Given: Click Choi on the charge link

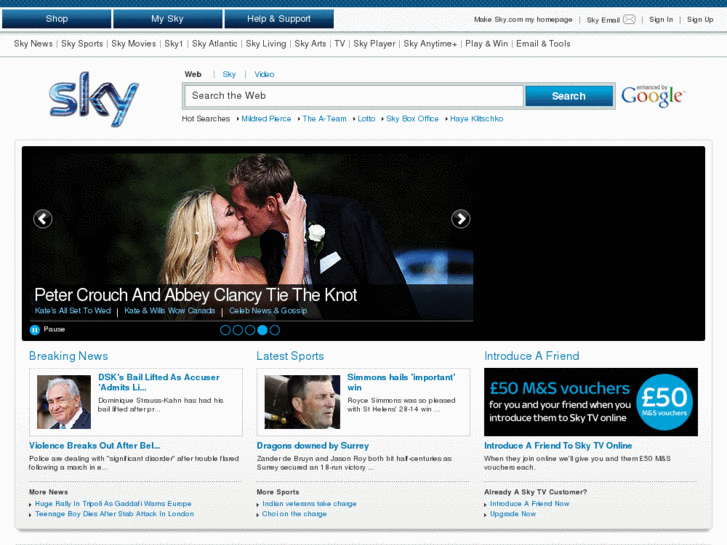Looking at the screenshot, I should [294, 514].
